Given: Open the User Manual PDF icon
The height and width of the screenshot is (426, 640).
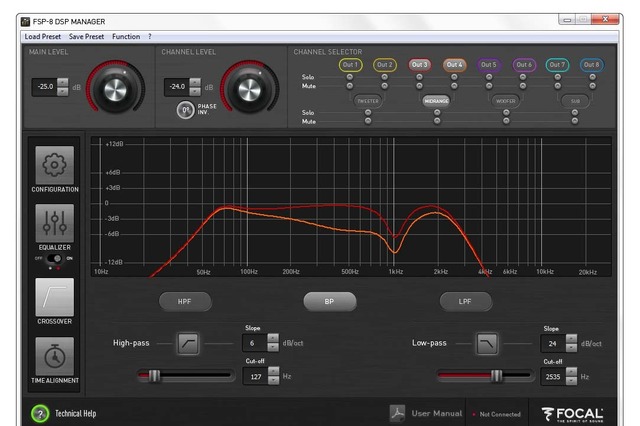Looking at the screenshot, I should click(x=397, y=413).
